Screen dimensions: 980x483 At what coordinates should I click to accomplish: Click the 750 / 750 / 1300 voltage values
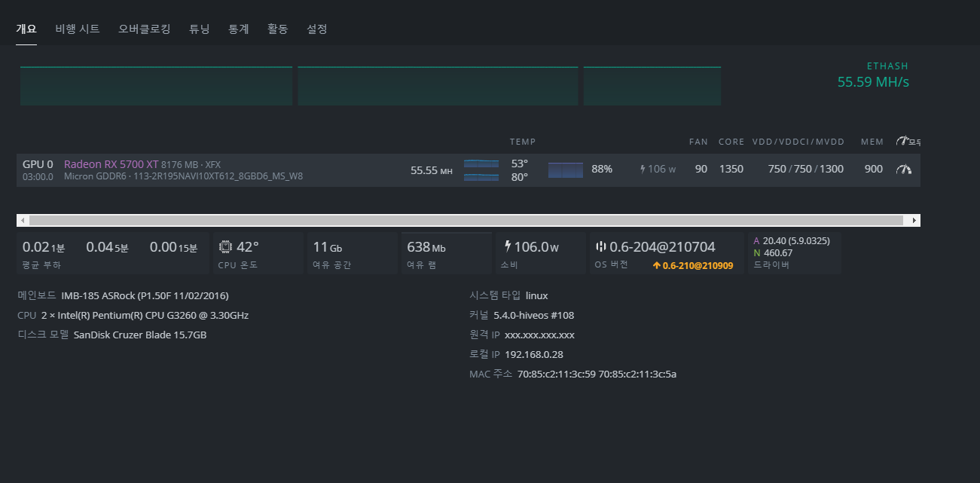tap(806, 169)
